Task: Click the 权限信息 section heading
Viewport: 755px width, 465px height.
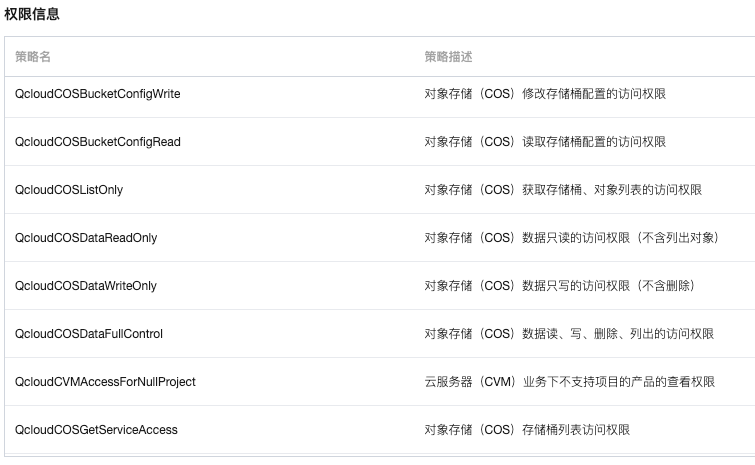Action: 32,14
